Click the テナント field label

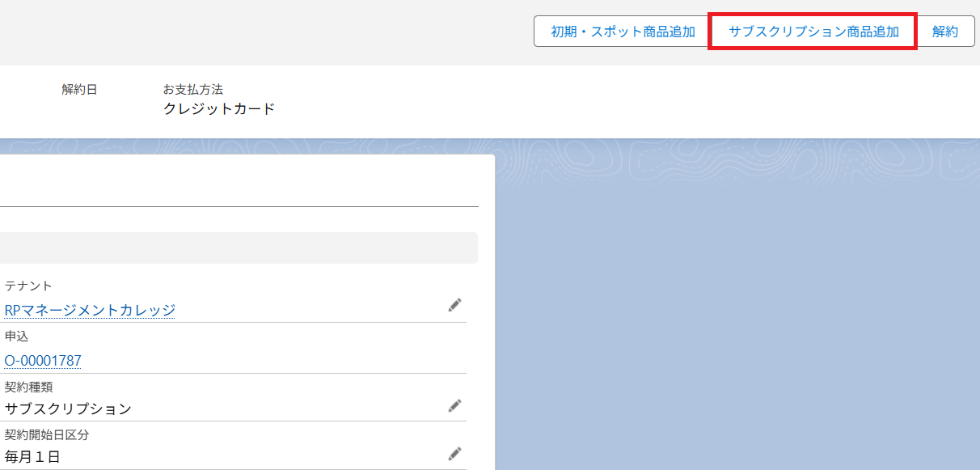(x=28, y=286)
